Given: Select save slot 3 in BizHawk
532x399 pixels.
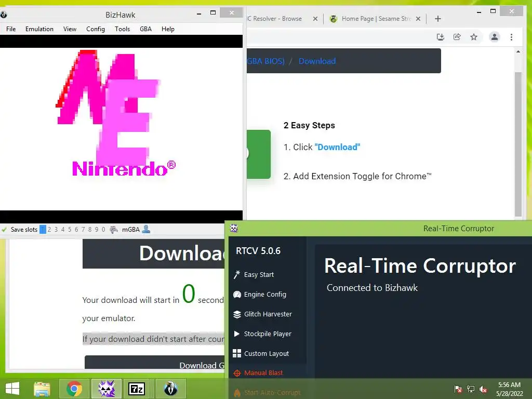Looking at the screenshot, I should (x=56, y=229).
